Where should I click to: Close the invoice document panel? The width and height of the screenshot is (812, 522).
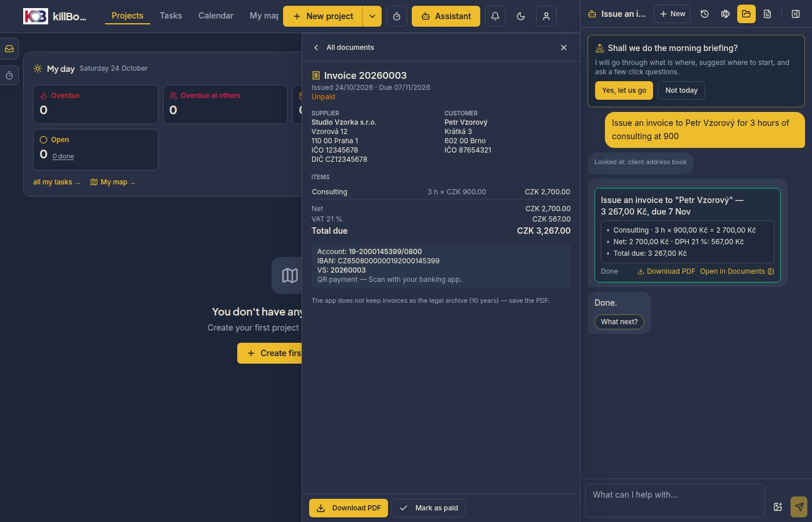pyautogui.click(x=564, y=48)
